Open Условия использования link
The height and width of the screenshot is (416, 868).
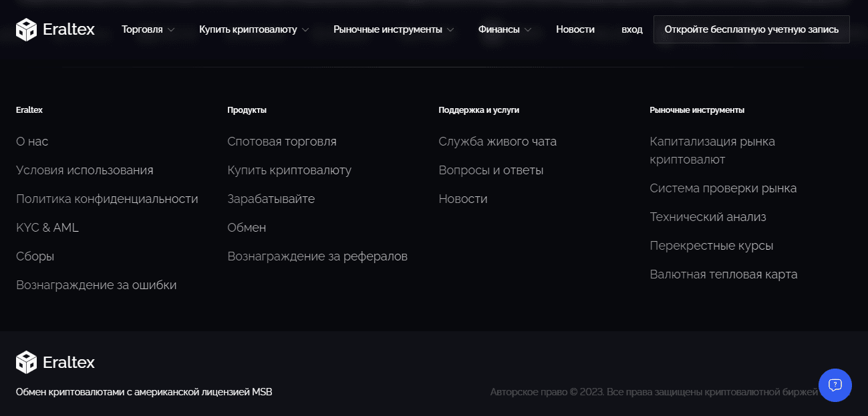click(x=85, y=170)
